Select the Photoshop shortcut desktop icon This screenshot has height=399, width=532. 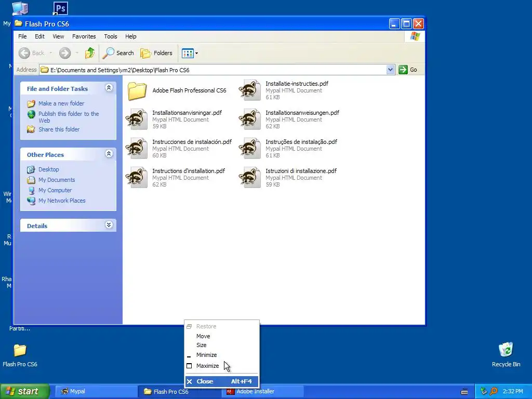click(61, 8)
